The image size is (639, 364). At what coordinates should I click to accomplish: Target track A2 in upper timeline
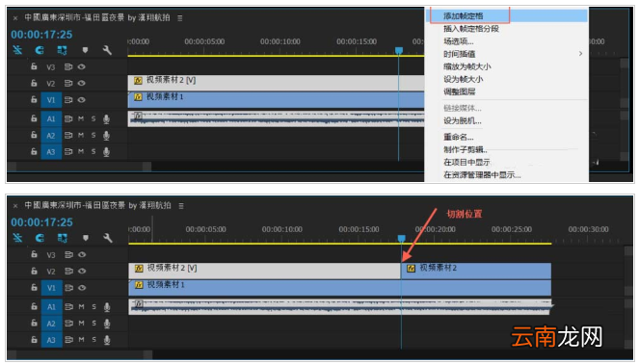[x=51, y=136]
